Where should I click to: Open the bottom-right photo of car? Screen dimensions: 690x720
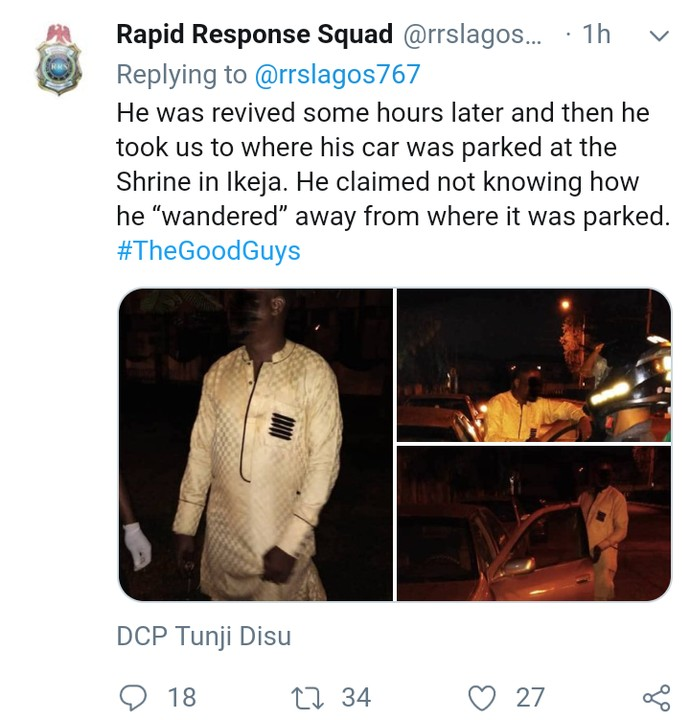[x=533, y=523]
